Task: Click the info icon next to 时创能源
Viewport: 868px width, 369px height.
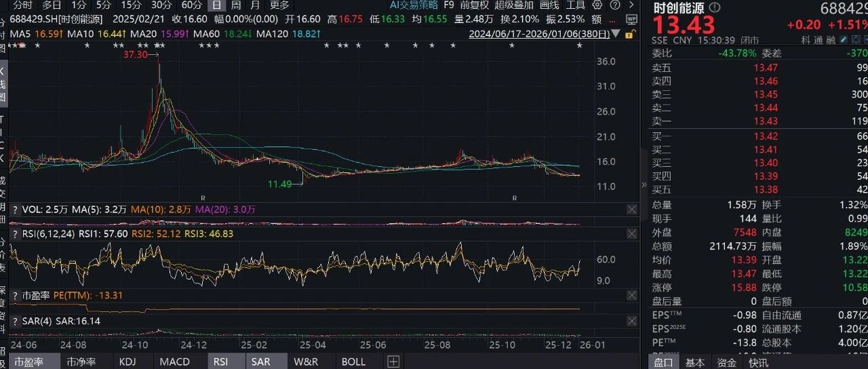Action: coord(715,7)
